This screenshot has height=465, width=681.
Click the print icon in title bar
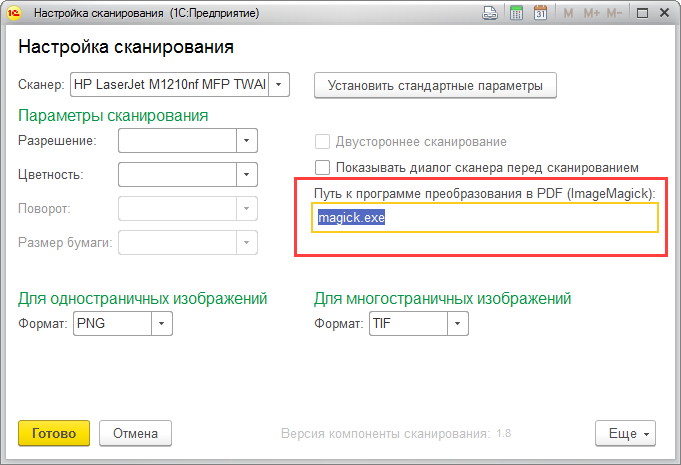[490, 13]
